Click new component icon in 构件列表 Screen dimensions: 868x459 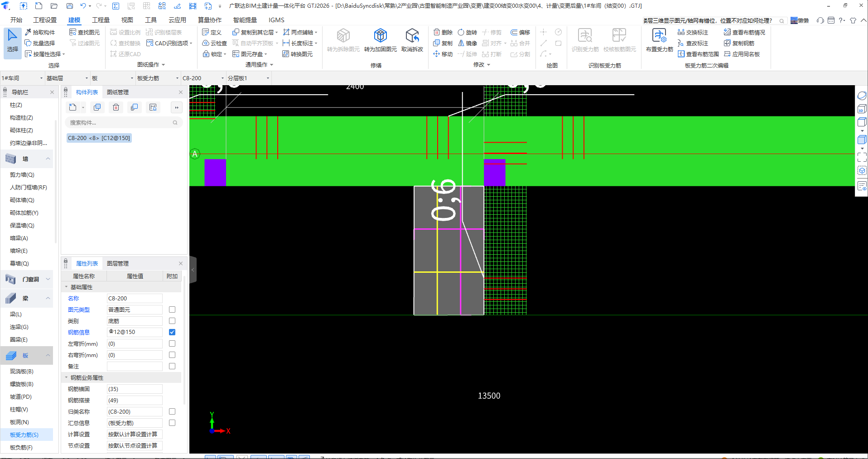tap(73, 107)
